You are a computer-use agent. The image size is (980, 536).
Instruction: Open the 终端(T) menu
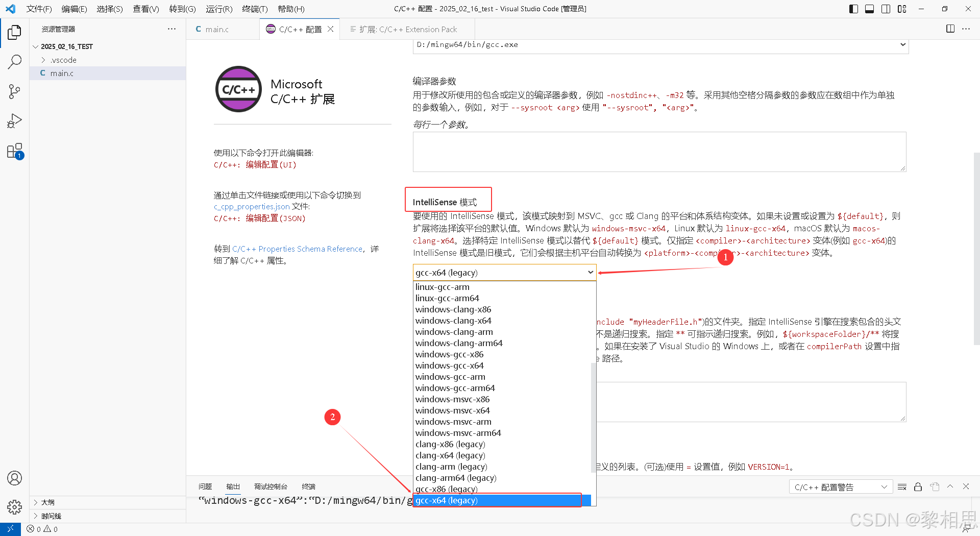[x=255, y=9]
